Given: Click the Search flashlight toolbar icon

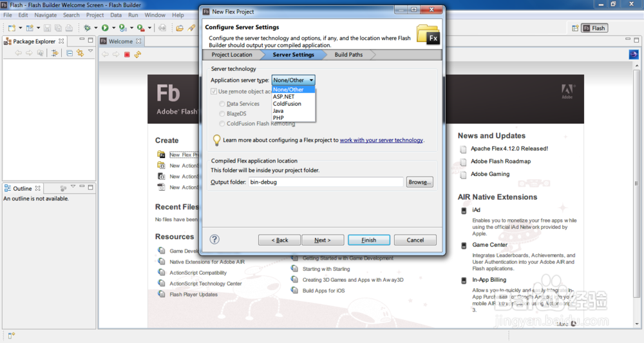Looking at the screenshot, I should 191,28.
